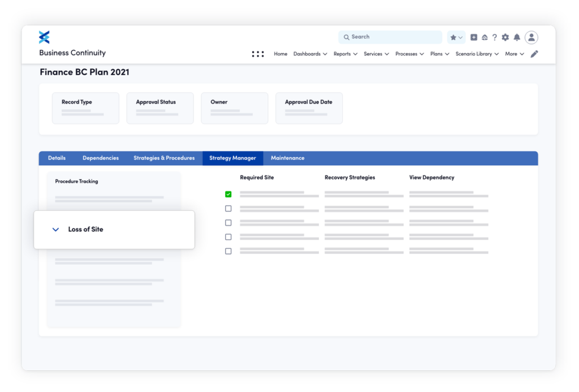Open the Maintenance tab

coord(288,158)
